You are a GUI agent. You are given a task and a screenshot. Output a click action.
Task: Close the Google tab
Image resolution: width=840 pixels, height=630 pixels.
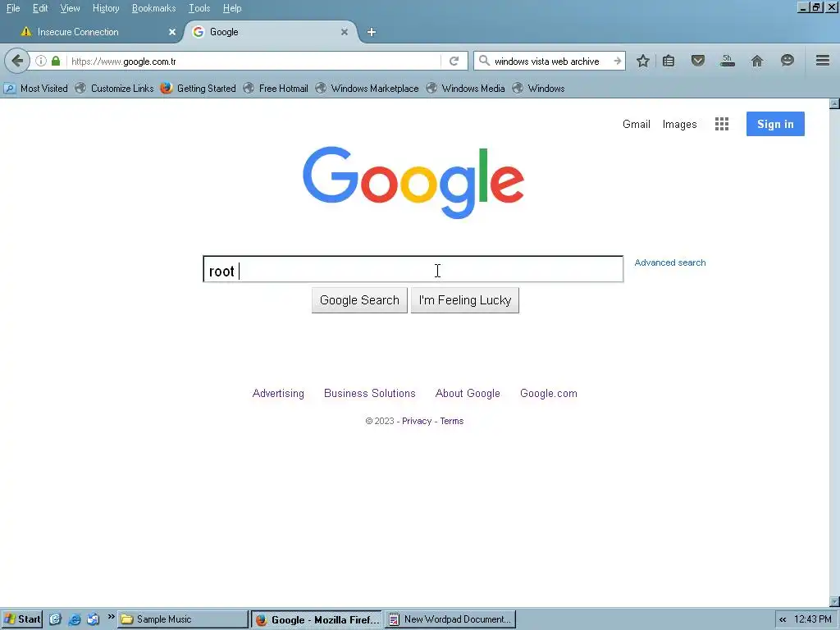(x=345, y=32)
